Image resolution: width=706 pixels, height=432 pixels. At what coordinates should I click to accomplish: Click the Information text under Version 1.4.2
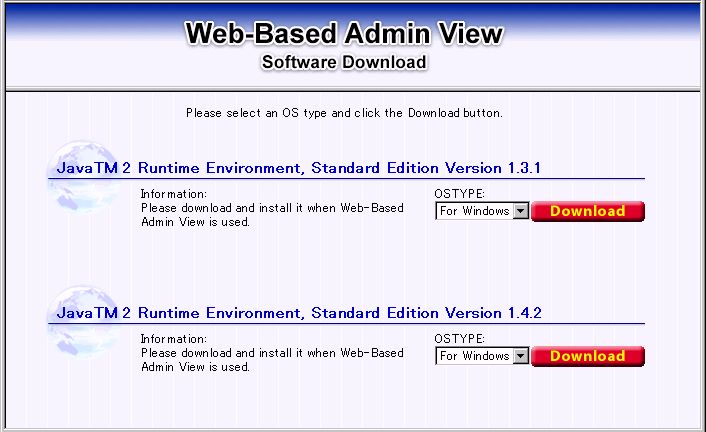272,353
